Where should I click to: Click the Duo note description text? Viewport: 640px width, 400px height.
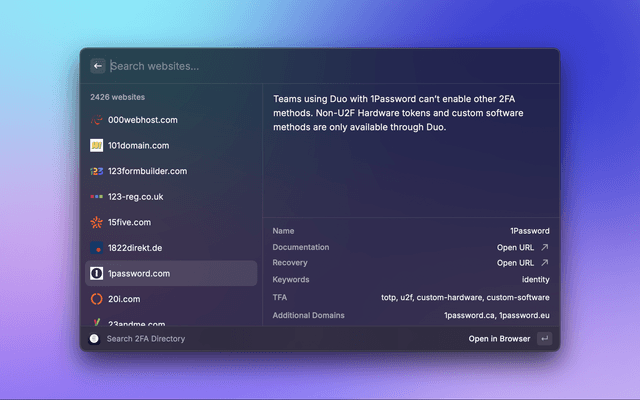(398, 113)
